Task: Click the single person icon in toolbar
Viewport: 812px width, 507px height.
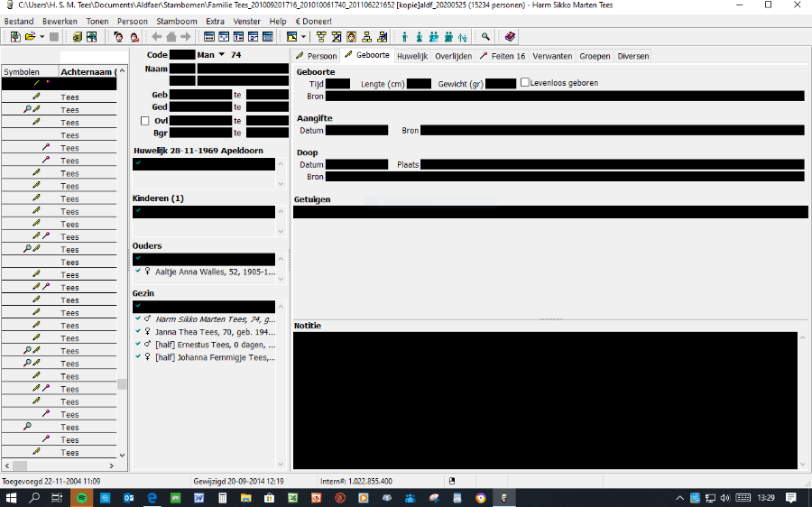Action: 404,37
